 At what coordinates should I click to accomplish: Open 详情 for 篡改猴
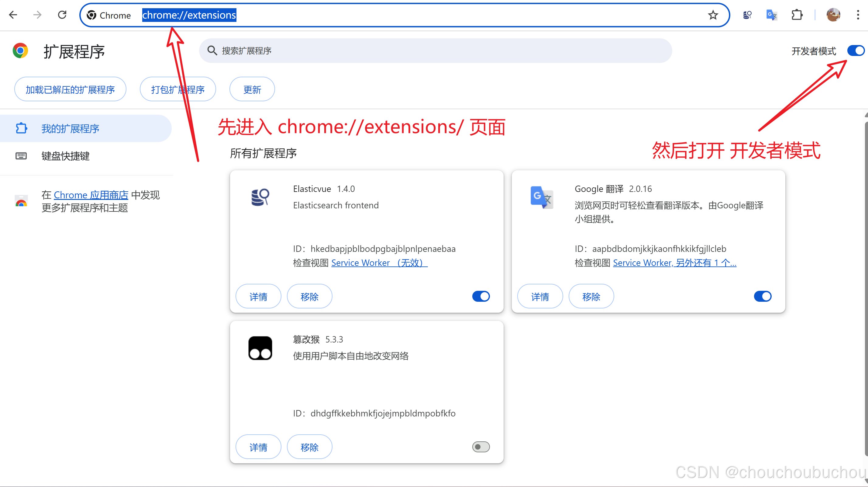pos(258,447)
